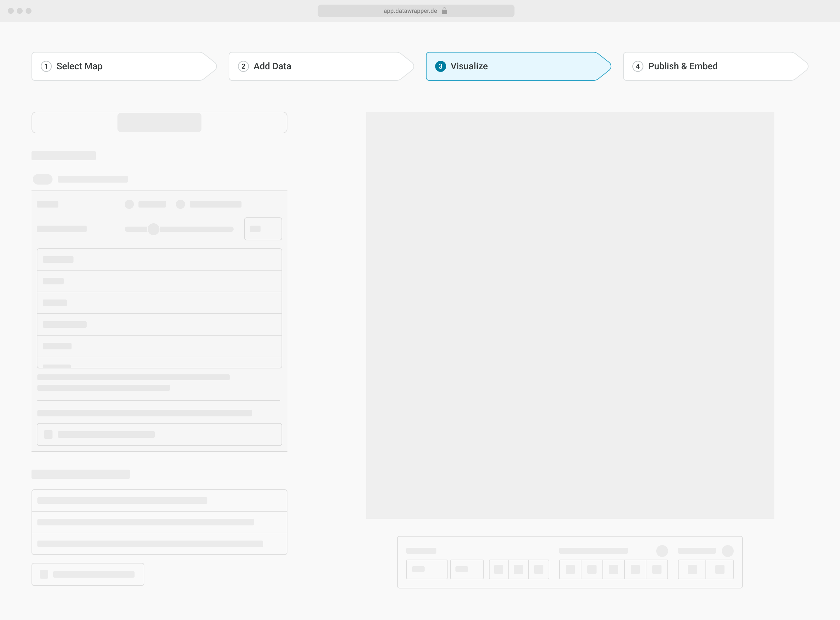The width and height of the screenshot is (840, 620).
Task: Proceed to Publish & Embed step
Action: [682, 66]
